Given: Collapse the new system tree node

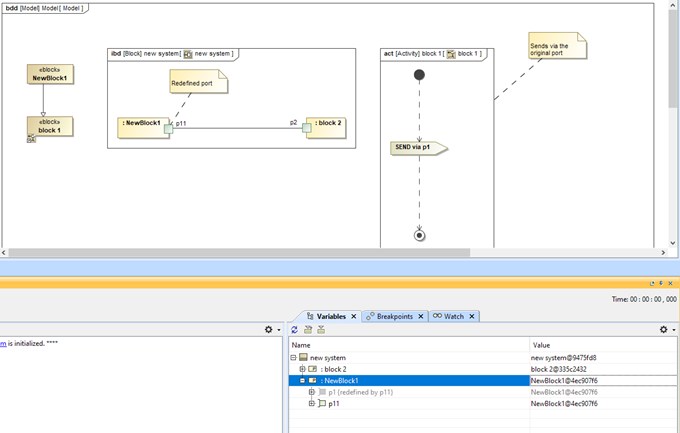Looking at the screenshot, I should [294, 357].
